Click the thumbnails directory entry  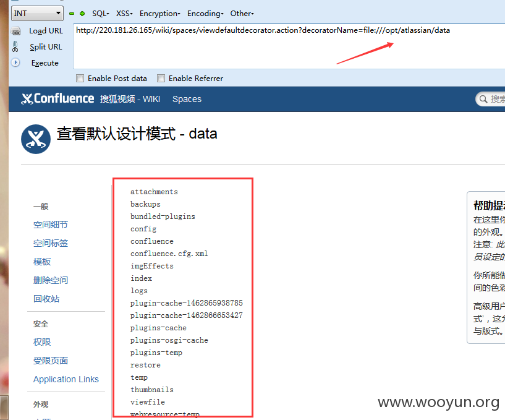tap(151, 390)
